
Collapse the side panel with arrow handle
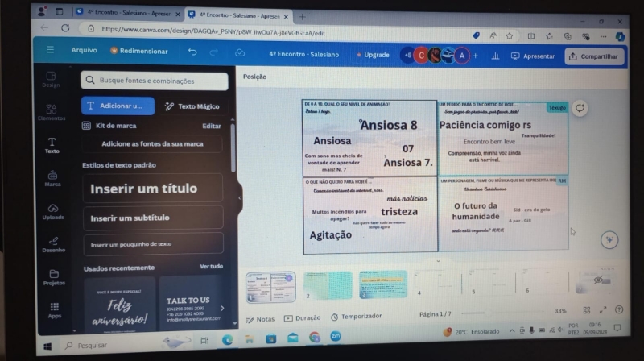pos(239,197)
